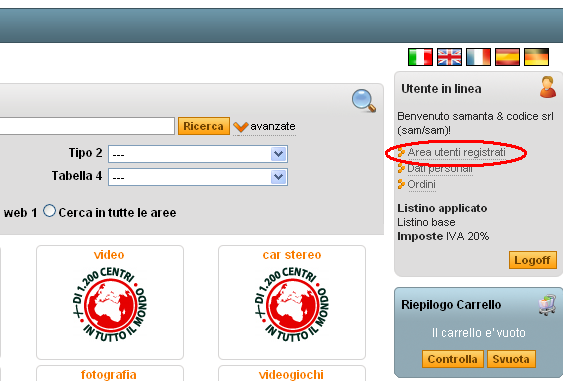This screenshot has width=563, height=381.
Task: Click Il carrello e' vuoto text
Action: pos(479,333)
